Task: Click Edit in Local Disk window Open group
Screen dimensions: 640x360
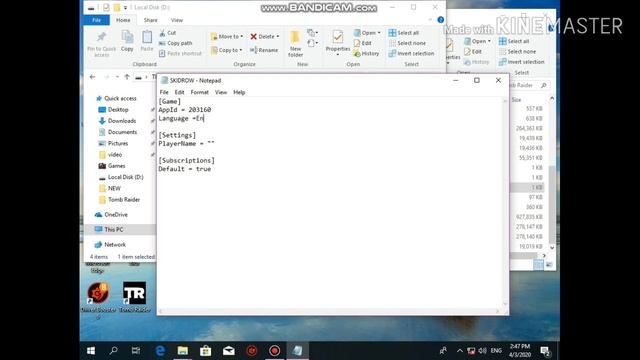Action: tap(362, 43)
